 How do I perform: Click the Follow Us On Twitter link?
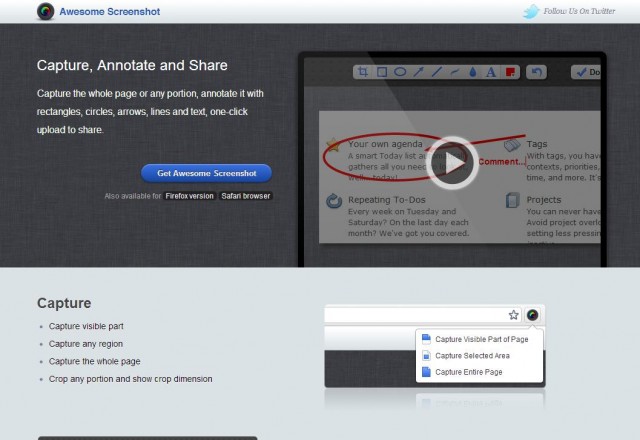coord(579,12)
